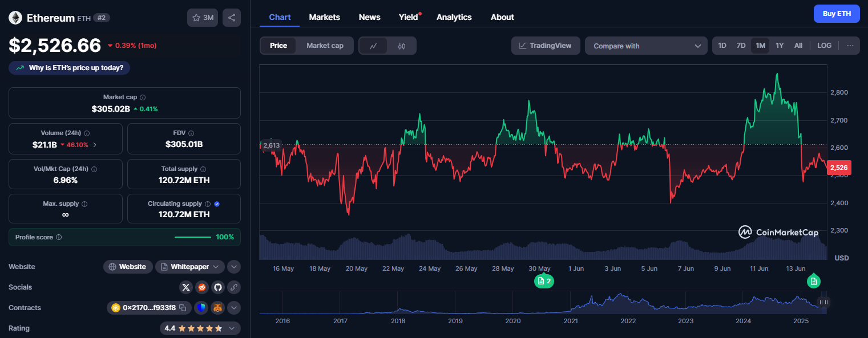Open the more options ellipsis on chart
The height and width of the screenshot is (338, 868).
click(x=850, y=46)
